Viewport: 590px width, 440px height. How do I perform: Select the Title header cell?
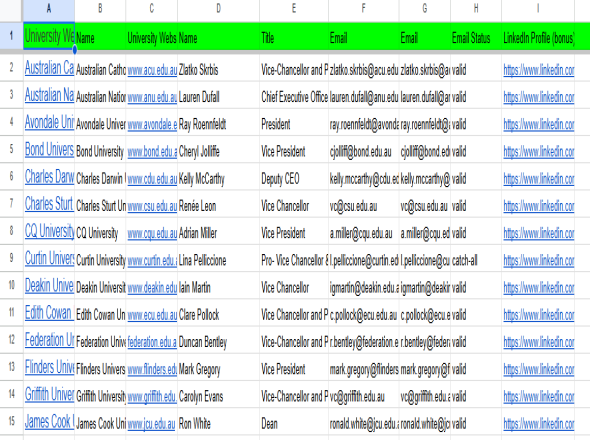294,37
